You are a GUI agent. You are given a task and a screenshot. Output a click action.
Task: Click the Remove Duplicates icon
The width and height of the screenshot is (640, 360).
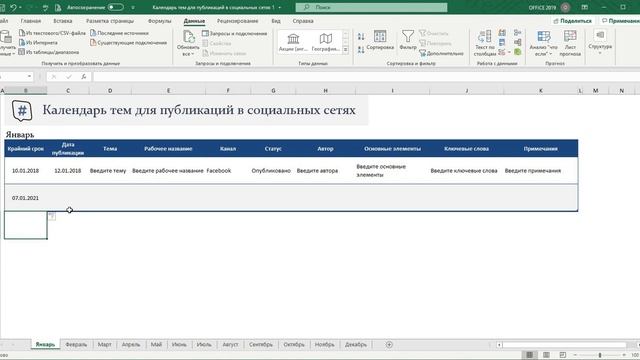pos(502,42)
